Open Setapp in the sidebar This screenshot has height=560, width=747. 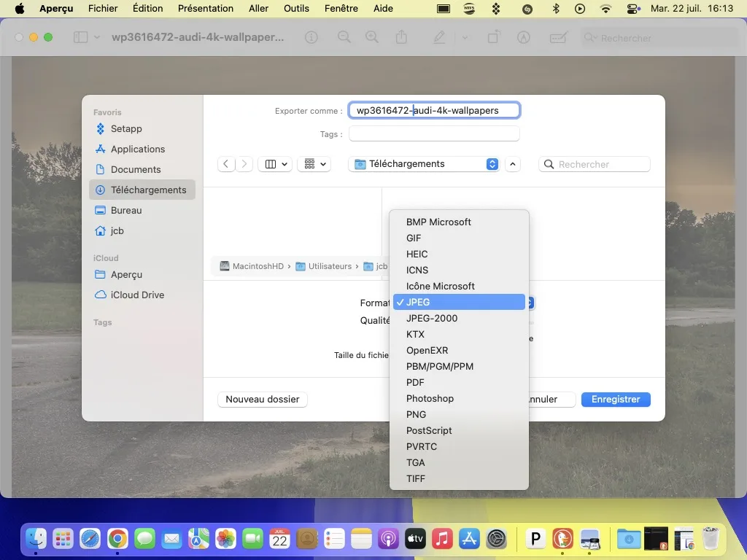(x=142, y=128)
